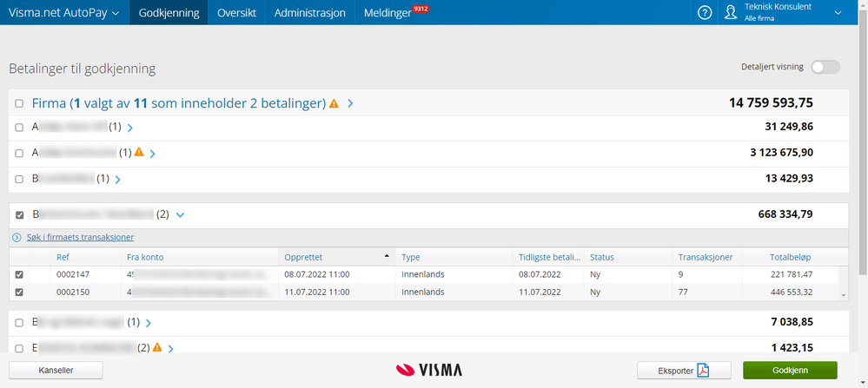Click the sort arrow in the Opprettet column
The width and height of the screenshot is (868, 388).
[387, 255]
